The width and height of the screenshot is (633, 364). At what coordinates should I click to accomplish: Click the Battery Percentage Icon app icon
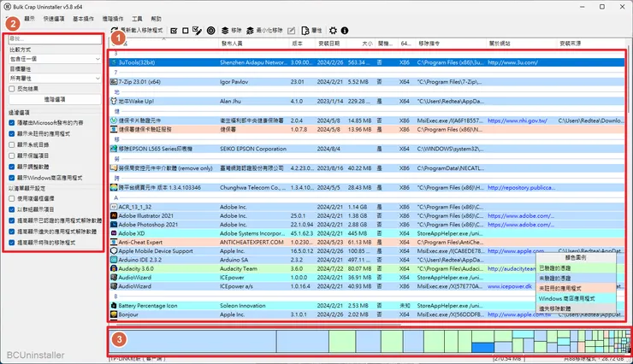point(114,306)
